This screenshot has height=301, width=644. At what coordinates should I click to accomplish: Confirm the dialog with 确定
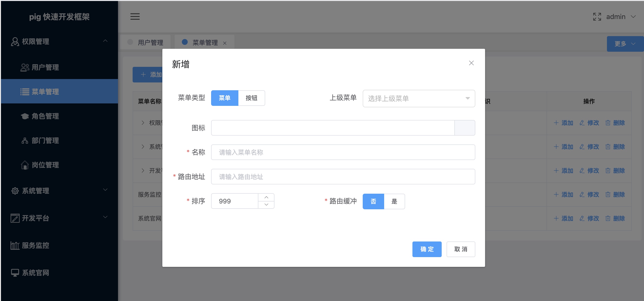point(427,249)
